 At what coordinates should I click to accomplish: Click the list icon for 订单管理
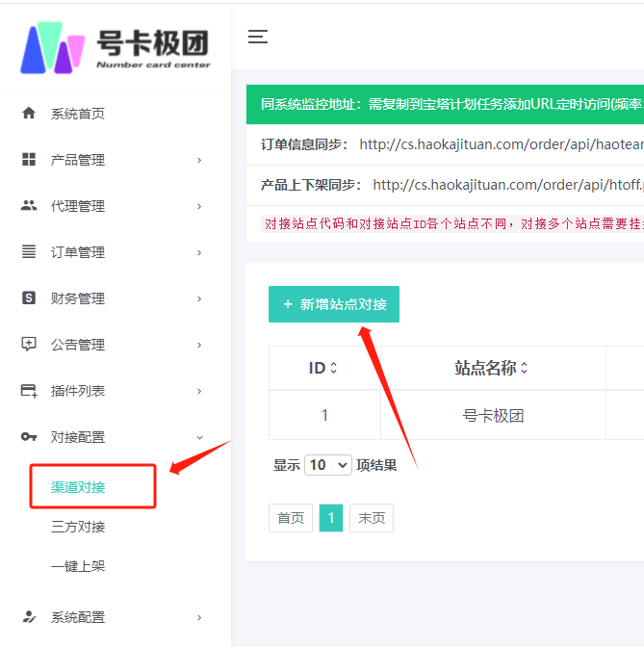click(x=29, y=252)
